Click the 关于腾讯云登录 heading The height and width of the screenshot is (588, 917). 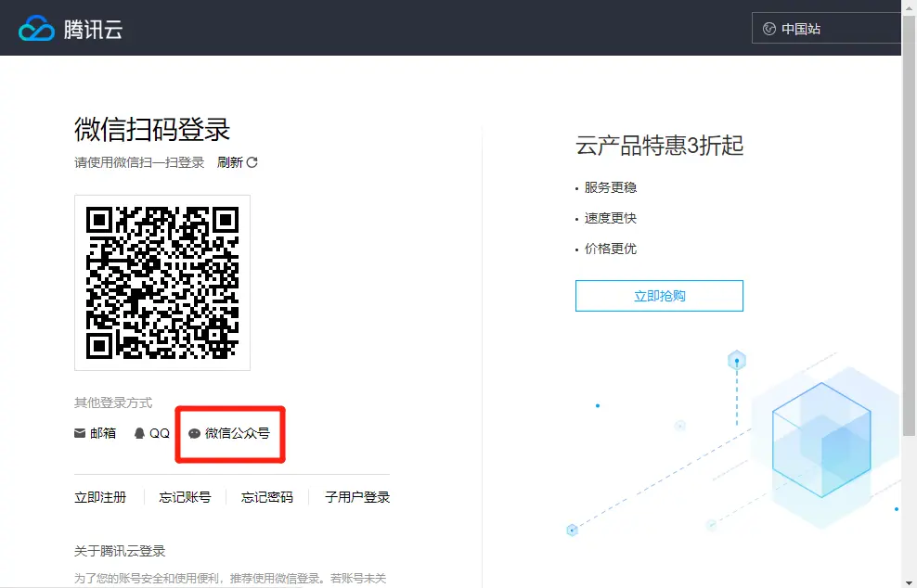click(x=120, y=551)
